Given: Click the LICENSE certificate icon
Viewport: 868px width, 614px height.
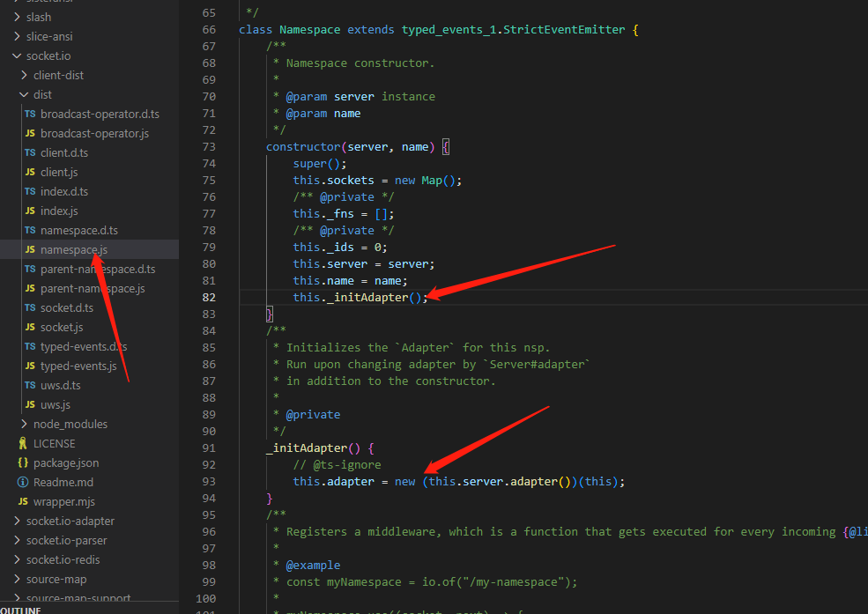Looking at the screenshot, I should 25,443.
